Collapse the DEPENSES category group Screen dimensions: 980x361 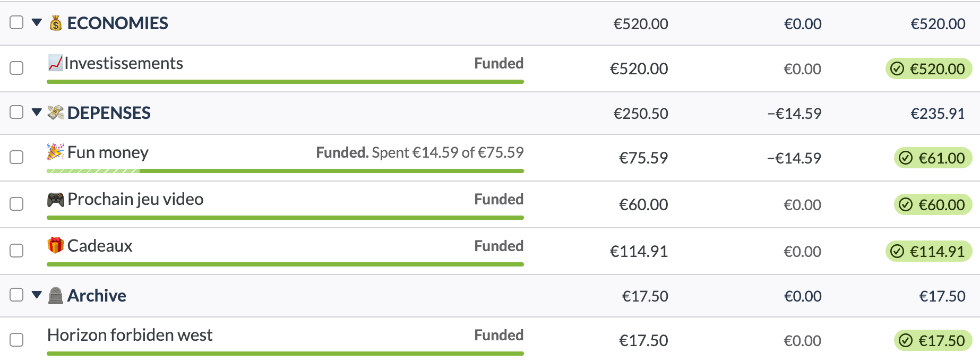pyautogui.click(x=37, y=113)
